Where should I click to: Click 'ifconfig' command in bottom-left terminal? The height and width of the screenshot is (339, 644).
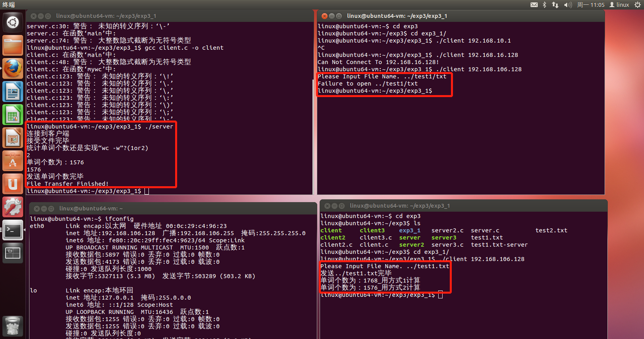(119, 219)
